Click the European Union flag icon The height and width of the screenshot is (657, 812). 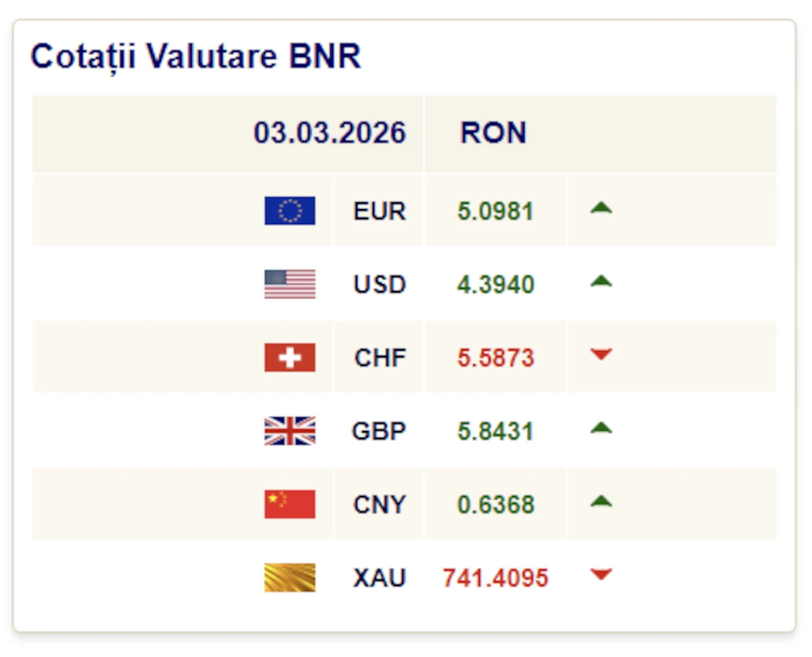click(290, 210)
